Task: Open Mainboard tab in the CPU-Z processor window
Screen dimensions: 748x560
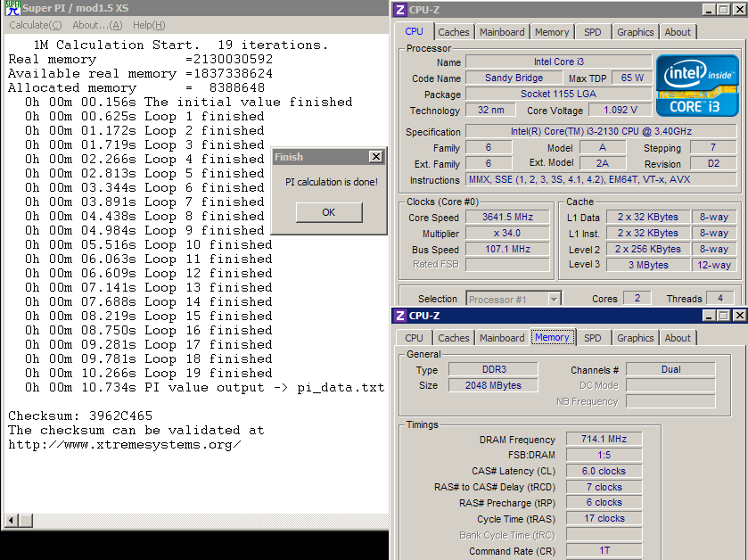Action: pos(502,32)
